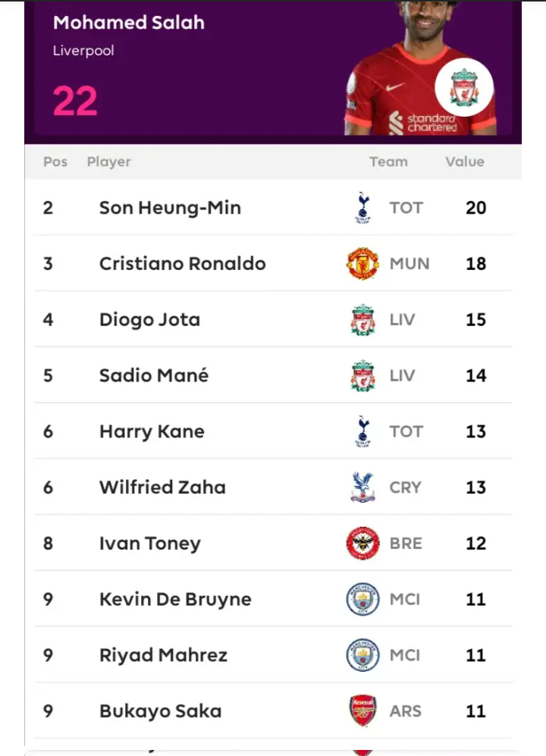
Task: Open Cristiano Ronaldo player page
Action: [x=182, y=264]
